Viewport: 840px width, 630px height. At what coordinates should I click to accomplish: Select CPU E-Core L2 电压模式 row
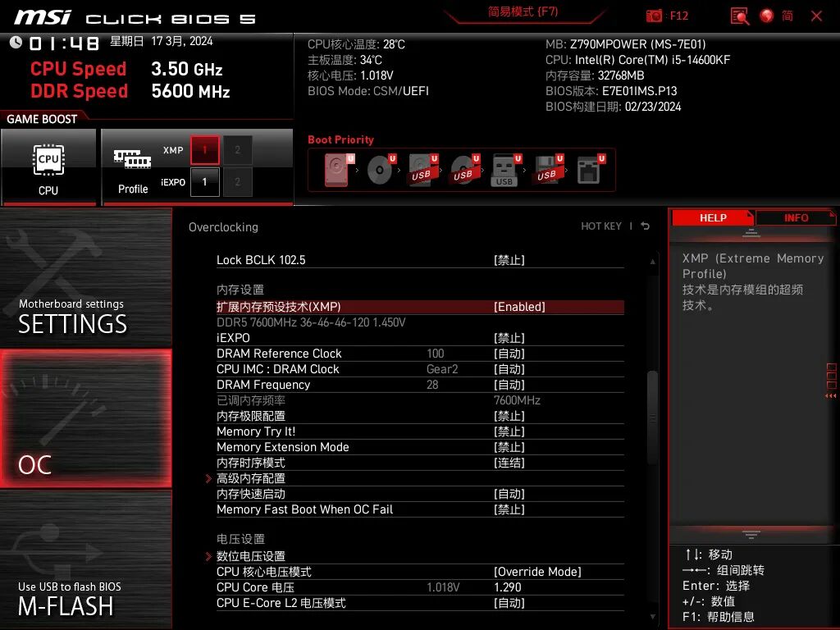click(x=420, y=603)
